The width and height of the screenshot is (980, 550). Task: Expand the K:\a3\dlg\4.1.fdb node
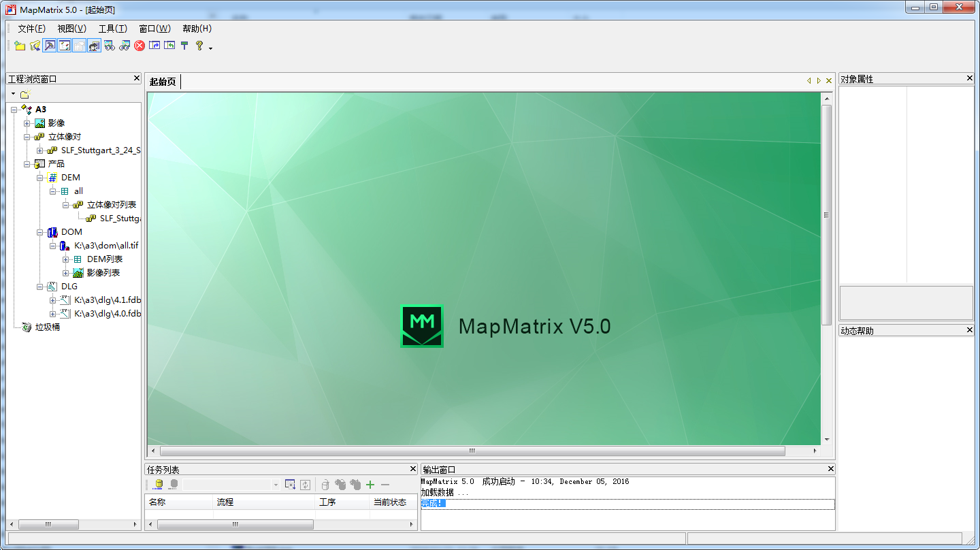point(53,300)
